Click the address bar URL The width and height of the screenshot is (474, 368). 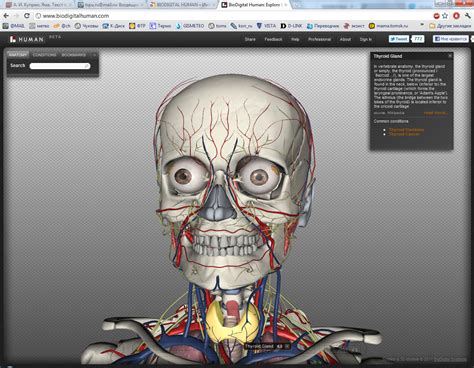coord(76,16)
